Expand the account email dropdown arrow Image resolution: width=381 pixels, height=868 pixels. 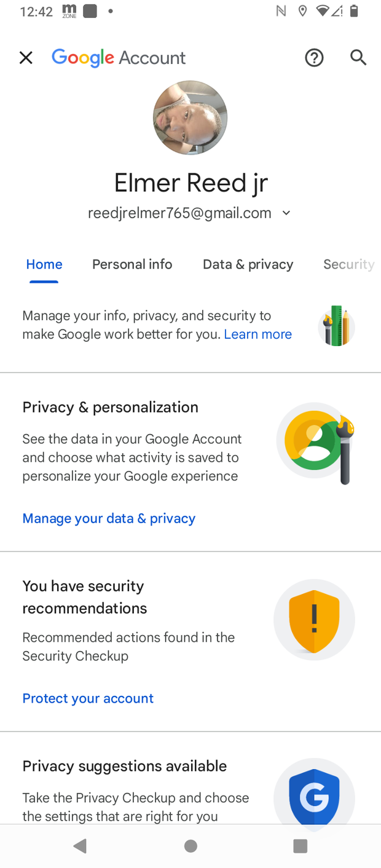(286, 213)
